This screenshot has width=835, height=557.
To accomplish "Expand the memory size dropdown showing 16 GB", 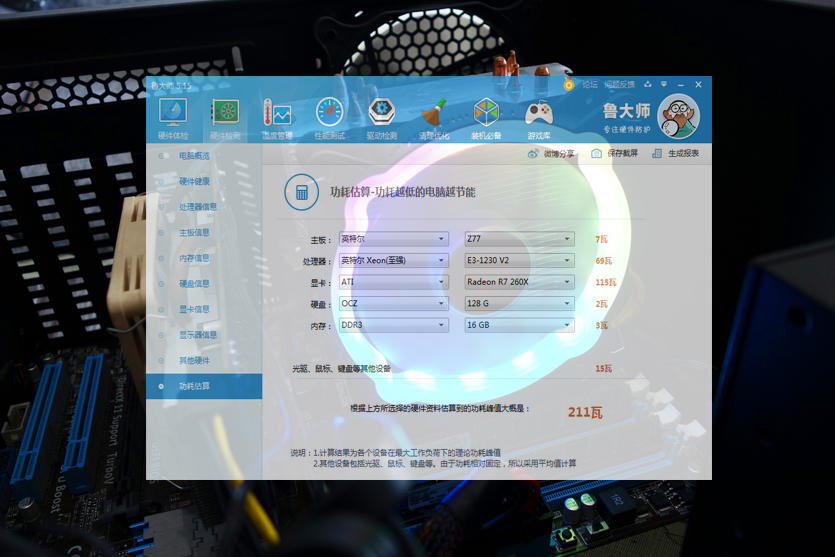I will [x=519, y=325].
